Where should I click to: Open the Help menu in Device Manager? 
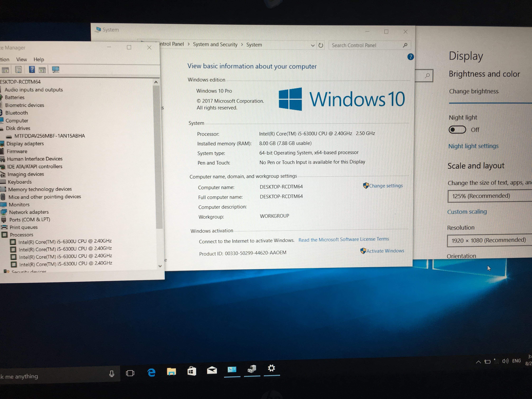[x=39, y=59]
